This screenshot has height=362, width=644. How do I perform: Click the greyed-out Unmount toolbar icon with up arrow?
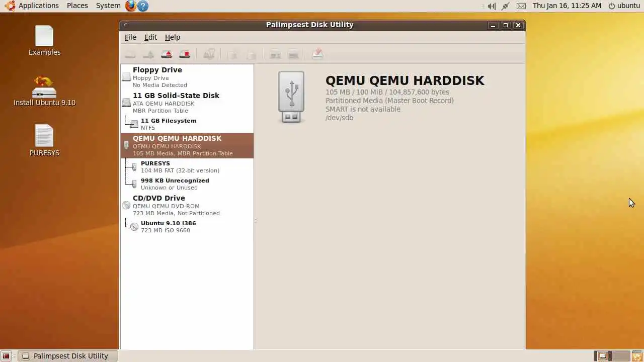coord(148,54)
